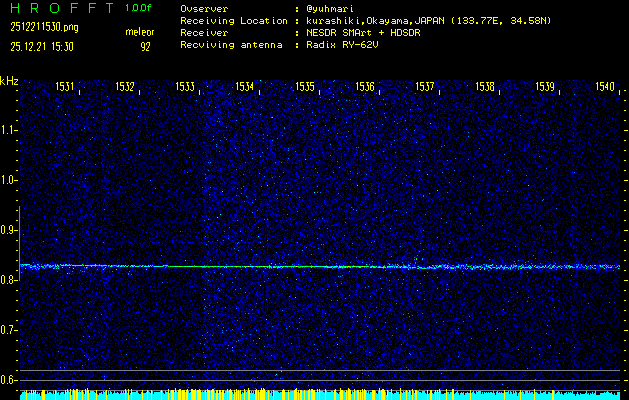The width and height of the screenshot is (629, 400).
Task: Click the 1540 time marker
Action: coord(604,88)
